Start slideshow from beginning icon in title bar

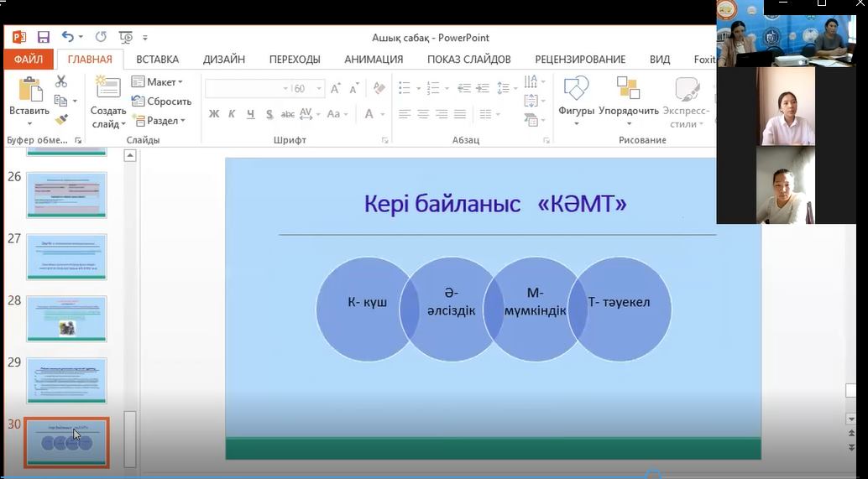pos(126,37)
